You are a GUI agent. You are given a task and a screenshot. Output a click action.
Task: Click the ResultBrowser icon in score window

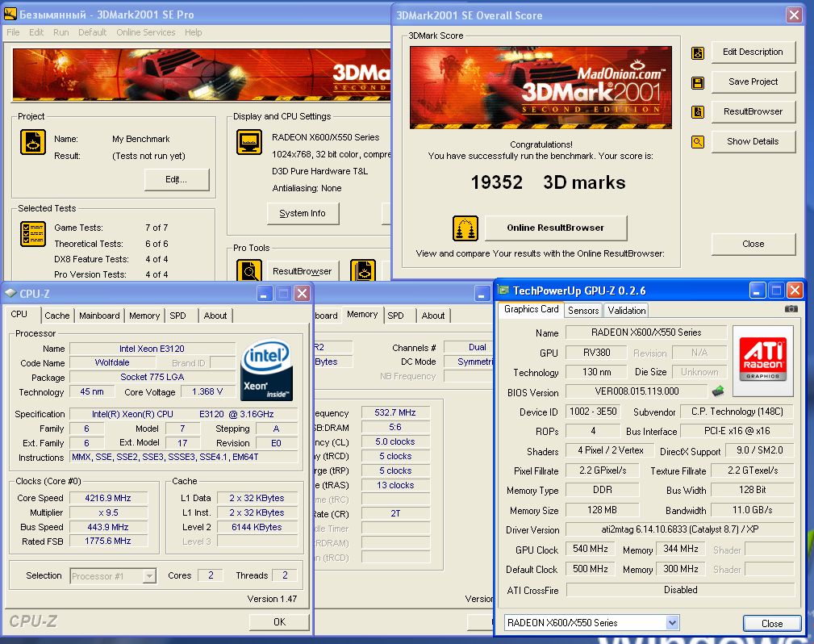[x=698, y=111]
